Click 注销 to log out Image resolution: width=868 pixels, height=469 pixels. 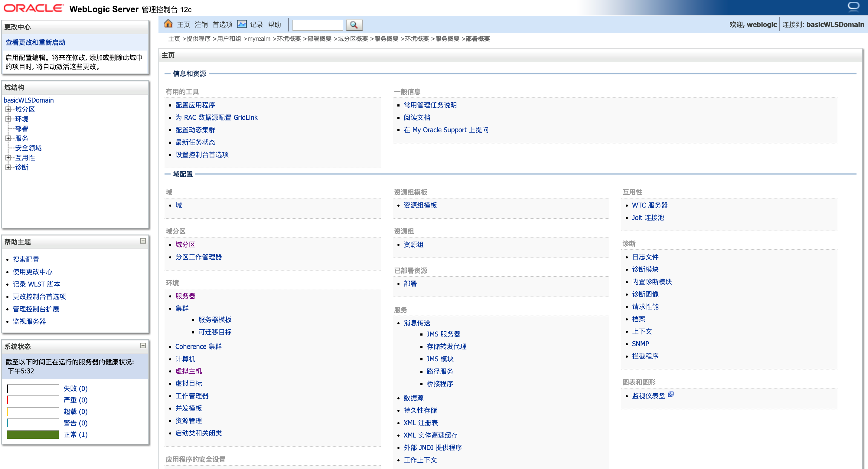[x=201, y=25]
